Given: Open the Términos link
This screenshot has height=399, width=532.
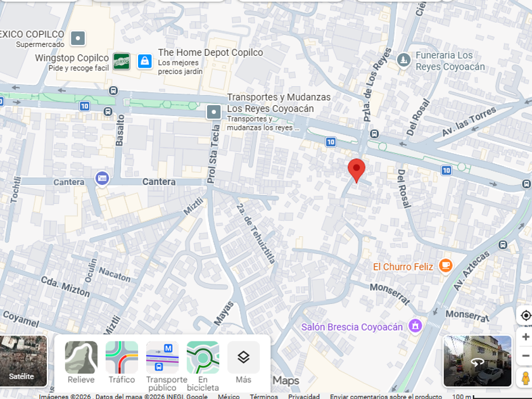Looking at the screenshot, I should tap(263, 396).
